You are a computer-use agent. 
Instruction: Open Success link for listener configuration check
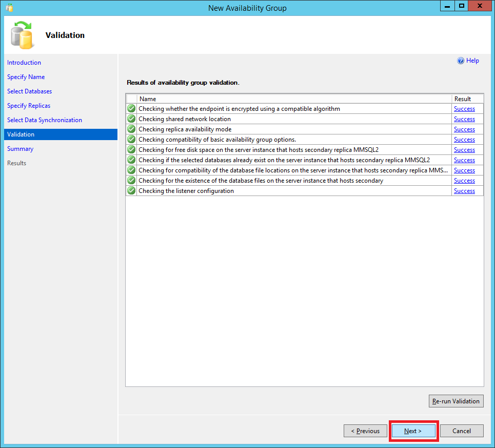(464, 191)
